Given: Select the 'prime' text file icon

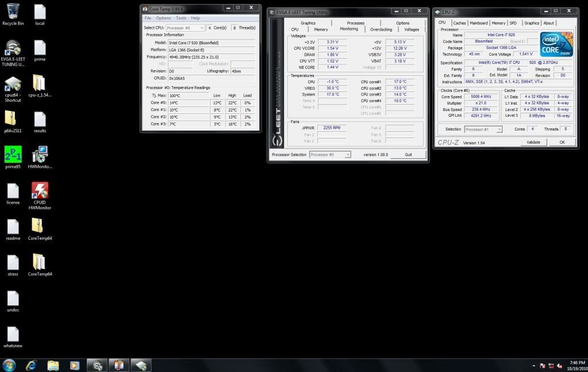Looking at the screenshot, I should [x=40, y=50].
